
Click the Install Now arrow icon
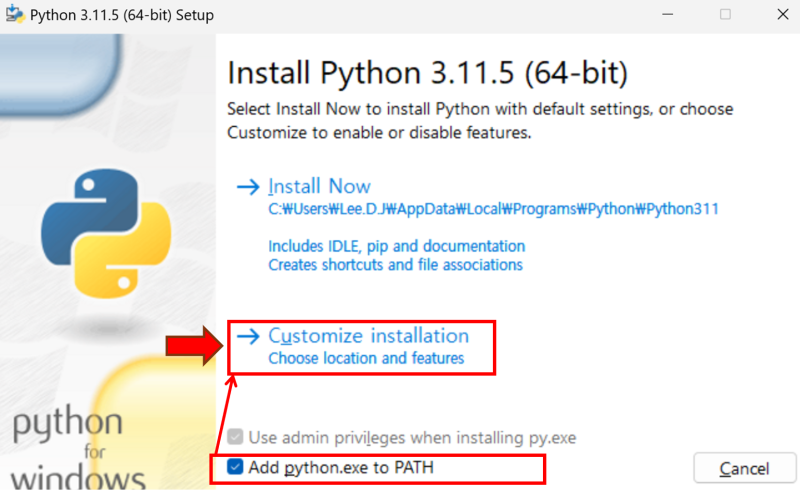248,187
